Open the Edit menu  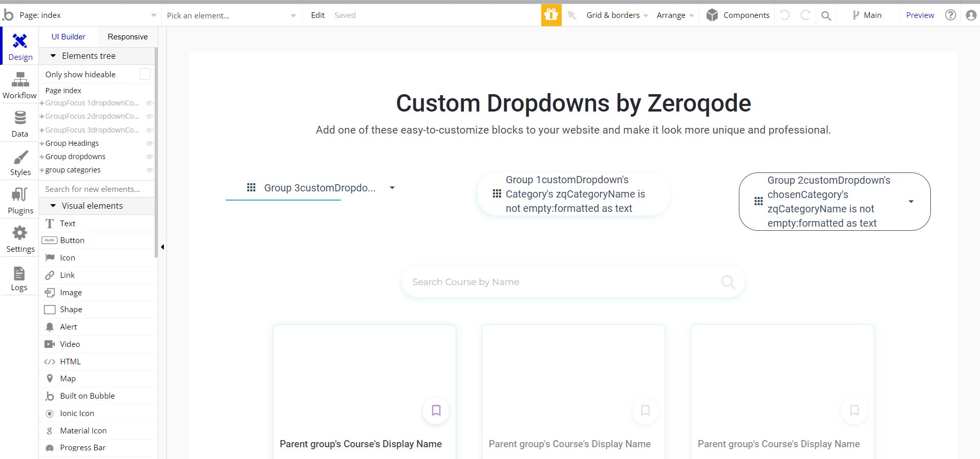coord(318,15)
